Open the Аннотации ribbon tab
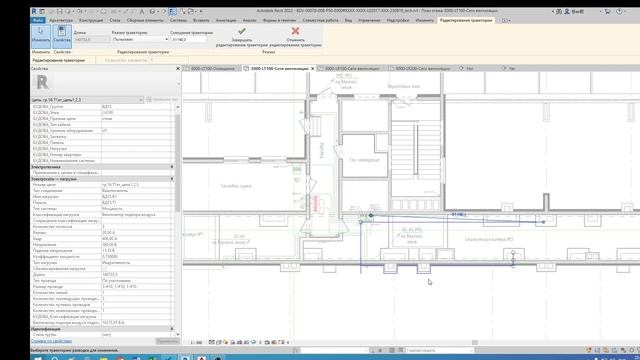Image resolution: width=640 pixels, height=360 pixels. (x=226, y=20)
